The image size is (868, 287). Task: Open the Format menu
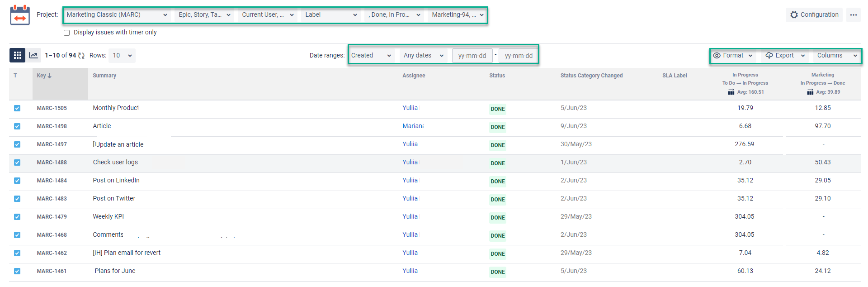coord(733,56)
